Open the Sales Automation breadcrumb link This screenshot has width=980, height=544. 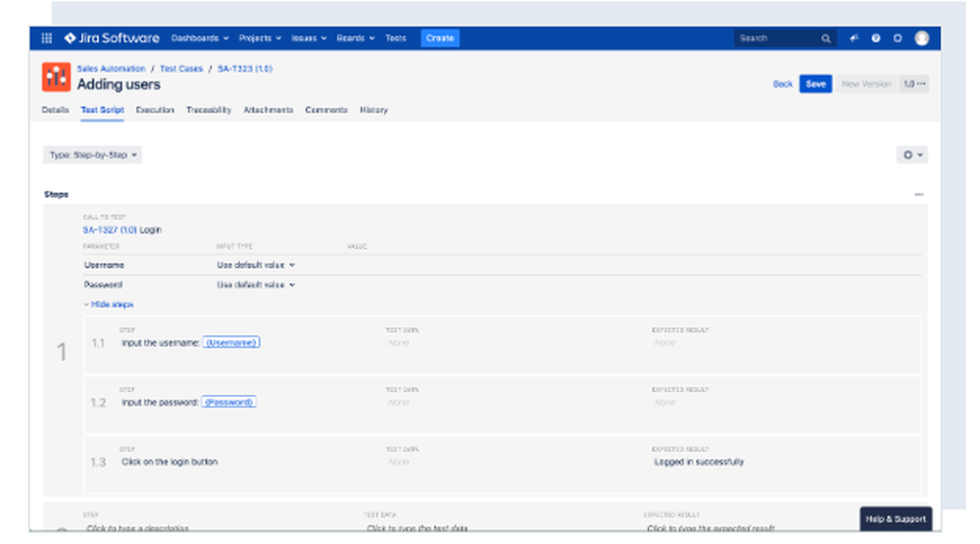(x=112, y=69)
